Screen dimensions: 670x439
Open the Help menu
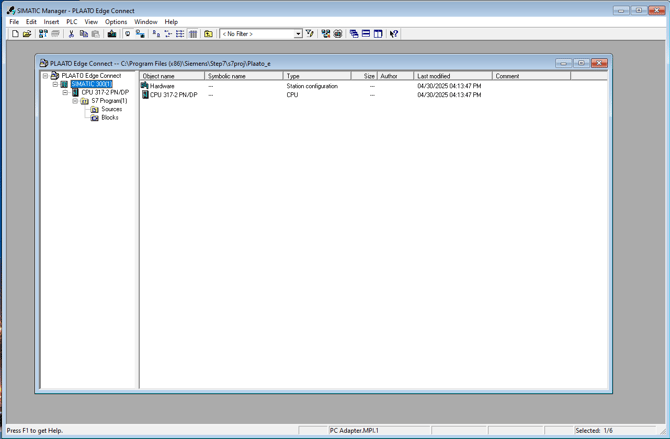(171, 22)
